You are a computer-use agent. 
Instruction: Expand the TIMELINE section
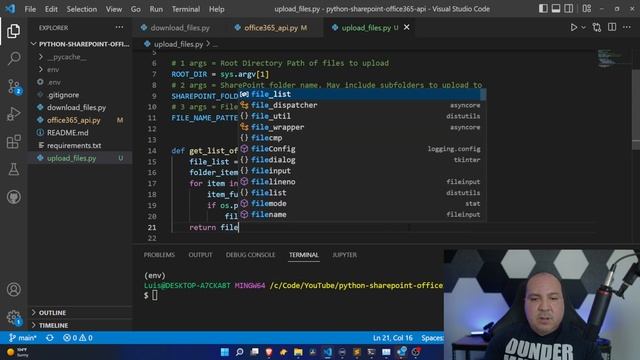point(80,325)
